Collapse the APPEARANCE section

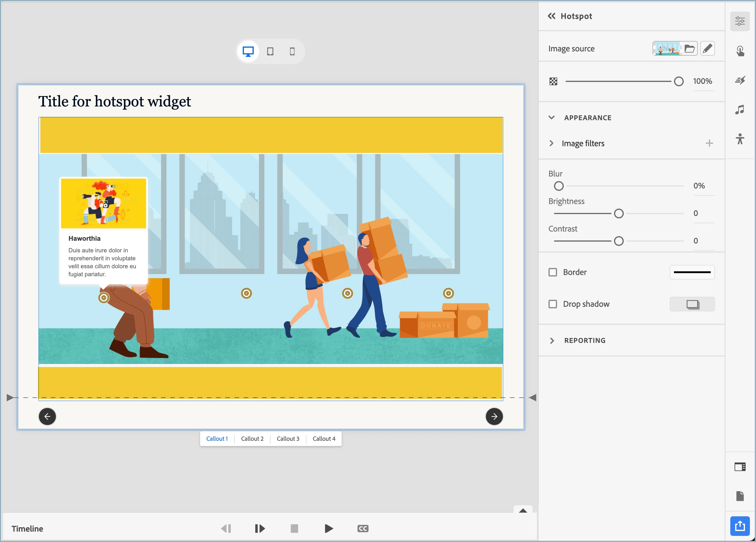[552, 117]
